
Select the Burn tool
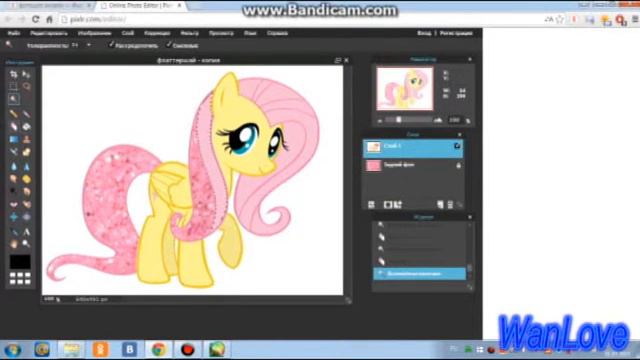click(x=27, y=191)
